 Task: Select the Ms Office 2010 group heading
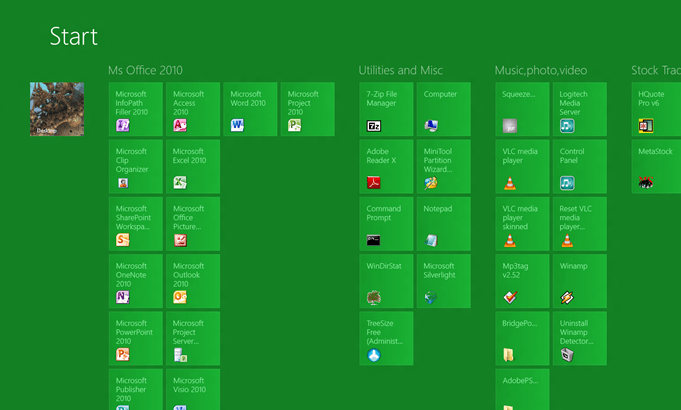point(145,70)
